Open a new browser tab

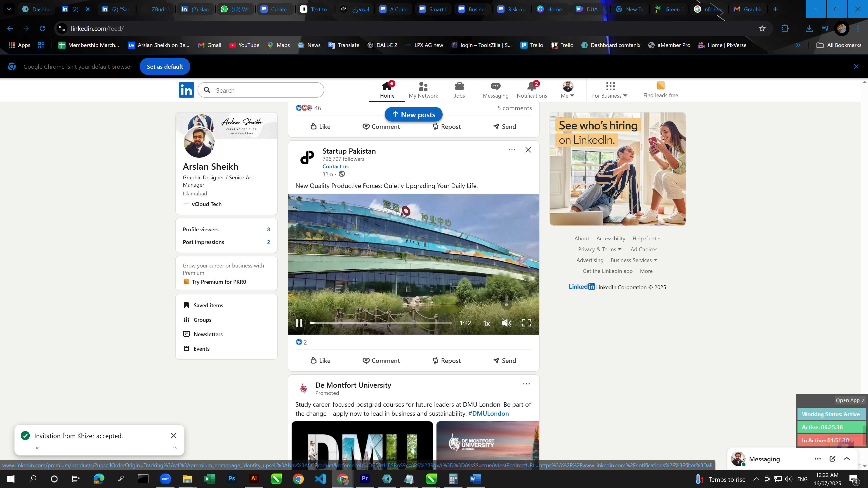point(775,9)
